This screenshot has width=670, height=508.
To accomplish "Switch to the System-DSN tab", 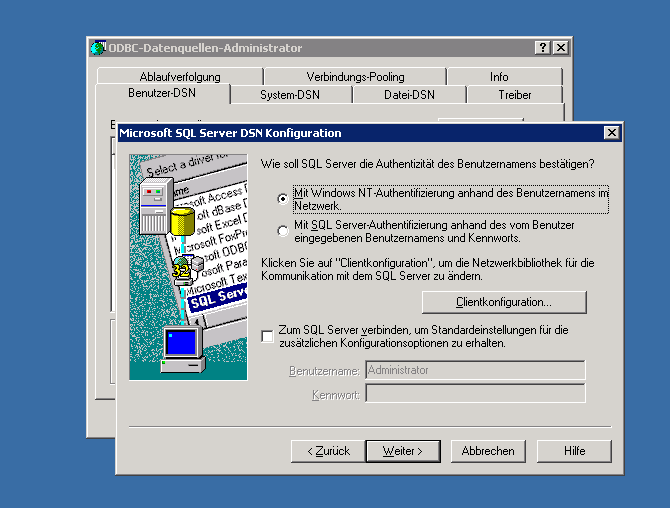I will (290, 95).
